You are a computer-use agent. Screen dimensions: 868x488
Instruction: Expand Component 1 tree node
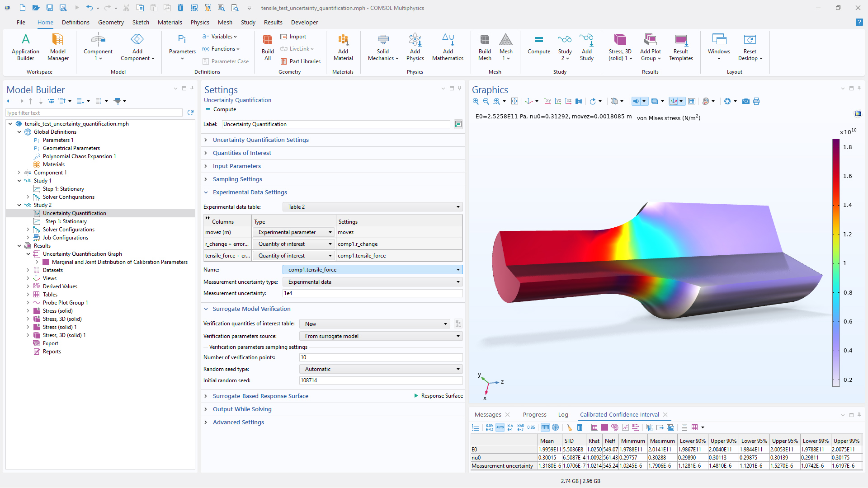19,173
